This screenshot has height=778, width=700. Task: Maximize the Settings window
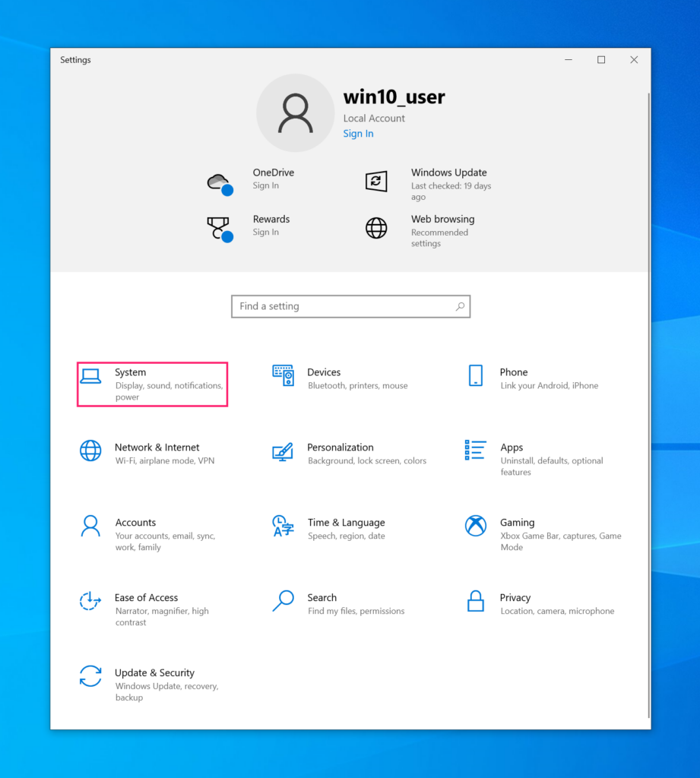[x=601, y=59]
